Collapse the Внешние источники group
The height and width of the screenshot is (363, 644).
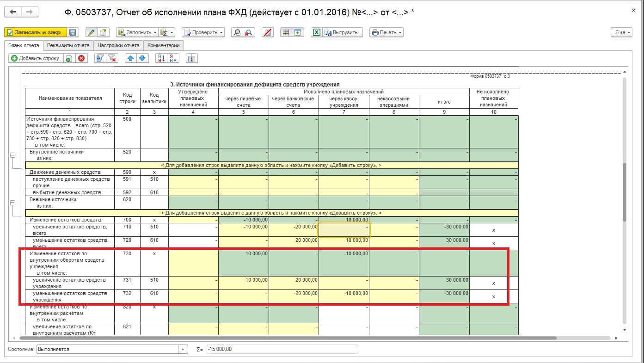[12, 203]
